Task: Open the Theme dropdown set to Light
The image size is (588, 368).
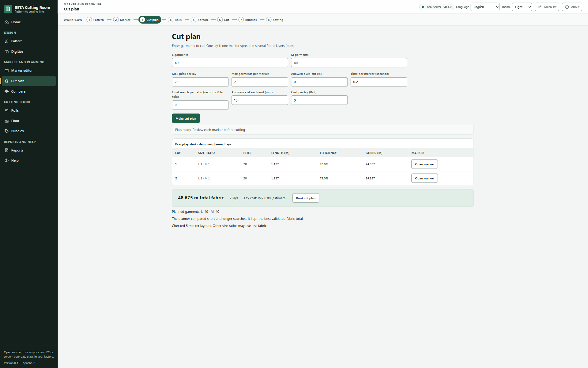Action: pyautogui.click(x=522, y=7)
